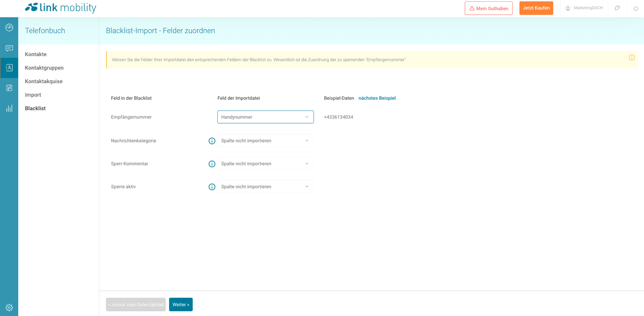The image size is (644, 316).
Task: Click the link mobility logo
Action: [61, 7]
